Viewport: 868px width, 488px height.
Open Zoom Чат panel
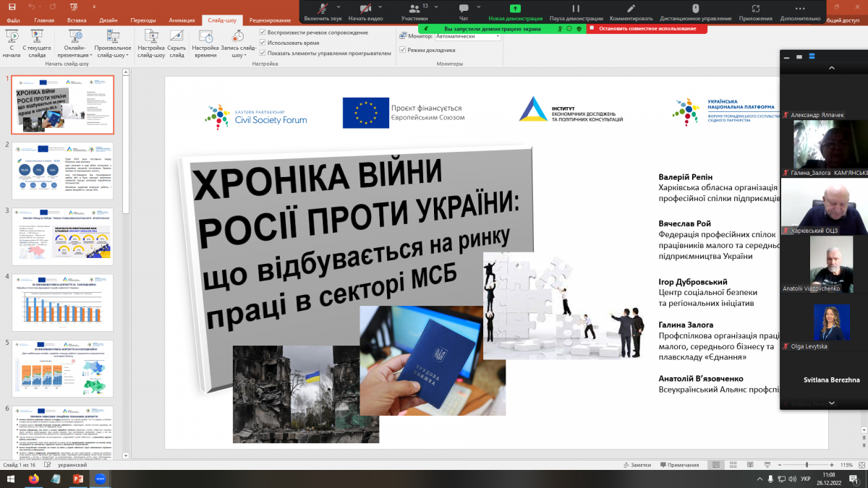point(464,12)
